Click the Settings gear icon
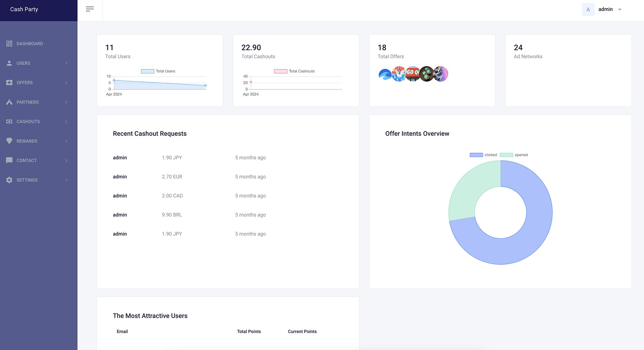 (x=9, y=180)
